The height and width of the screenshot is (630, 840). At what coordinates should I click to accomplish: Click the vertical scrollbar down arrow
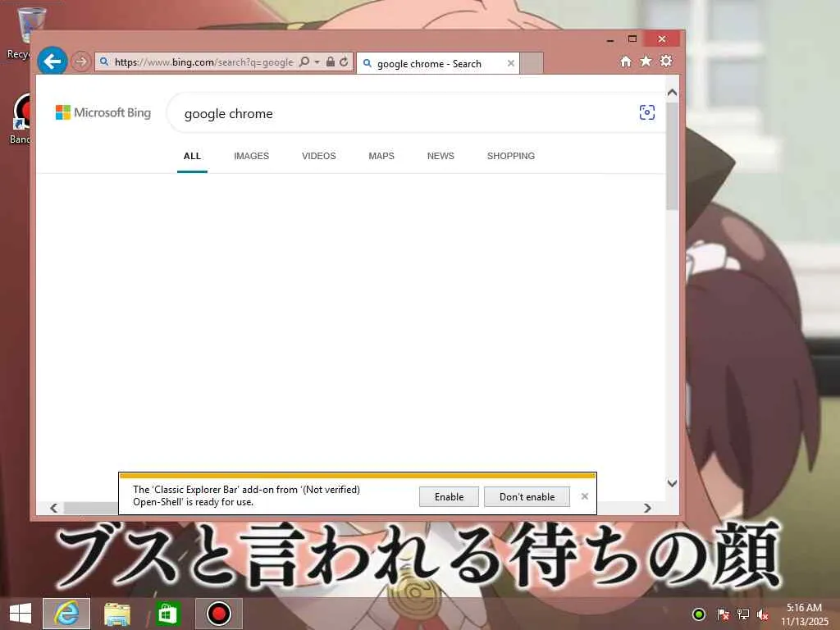pos(673,483)
